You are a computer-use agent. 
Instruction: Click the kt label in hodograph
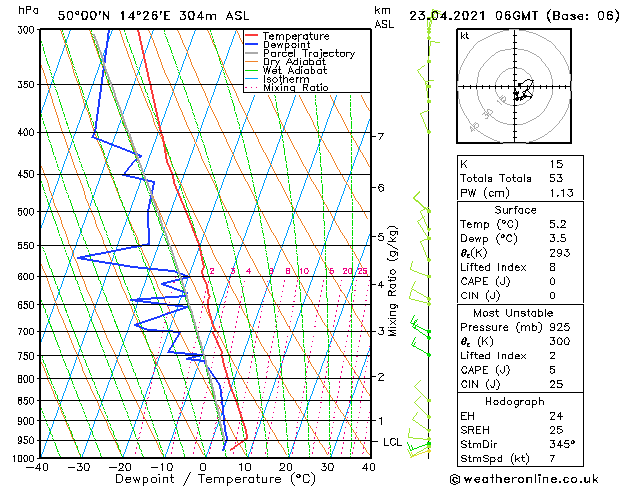click(x=465, y=36)
